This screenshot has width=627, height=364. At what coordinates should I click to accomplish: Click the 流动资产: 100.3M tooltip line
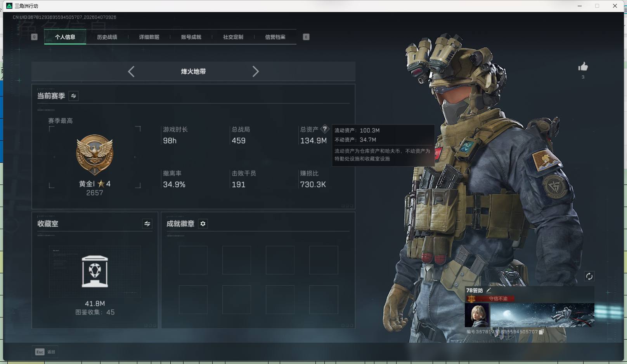coord(357,130)
